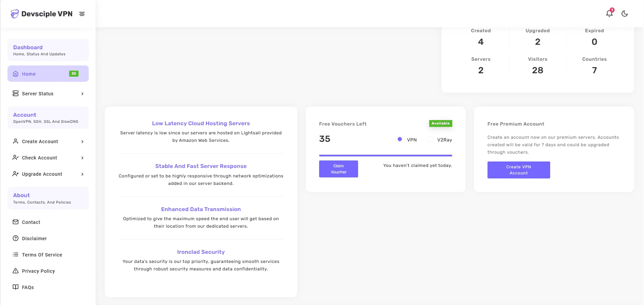
Task: Click the Devsciple VPN brand title
Action: click(47, 14)
